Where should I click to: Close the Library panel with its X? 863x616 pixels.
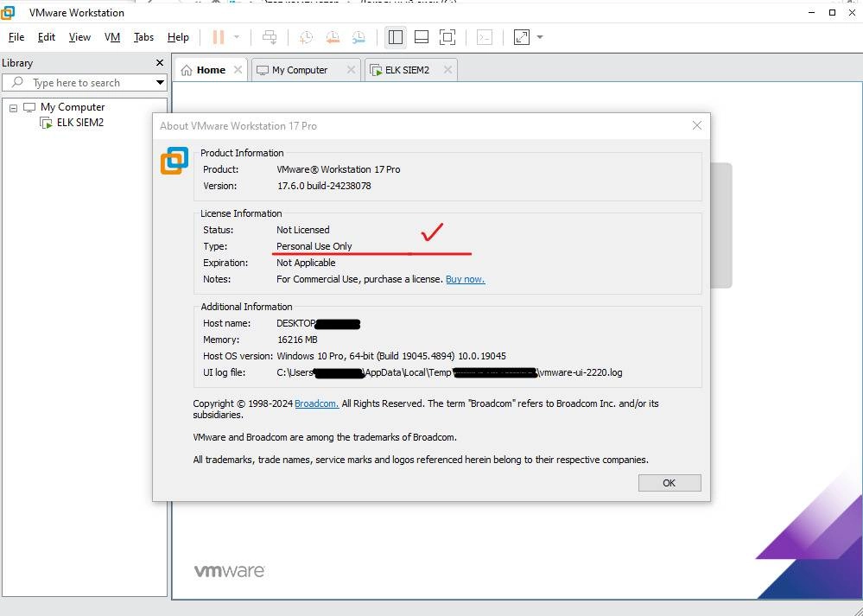160,63
